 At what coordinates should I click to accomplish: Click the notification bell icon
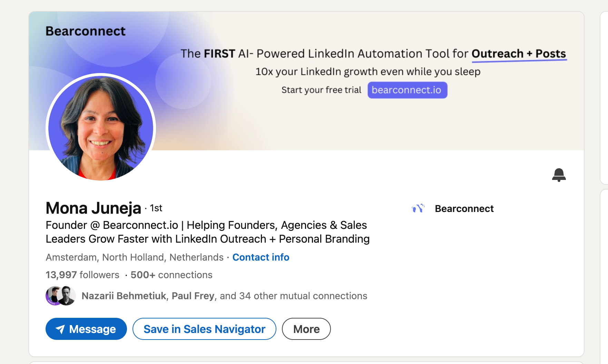[x=559, y=175]
